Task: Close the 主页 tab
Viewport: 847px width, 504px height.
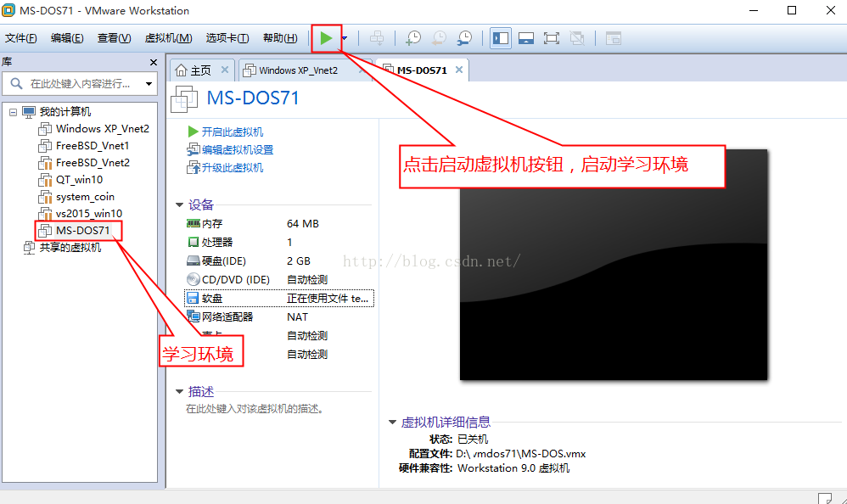Action: pos(225,70)
